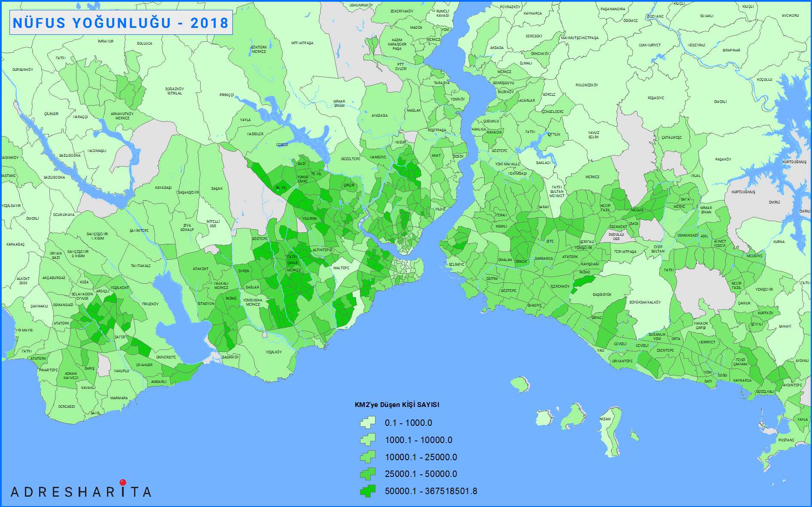Click the KM2'ye Düşen KİŞİ SAYISI heading
The height and width of the screenshot is (507, 812).
397,405
